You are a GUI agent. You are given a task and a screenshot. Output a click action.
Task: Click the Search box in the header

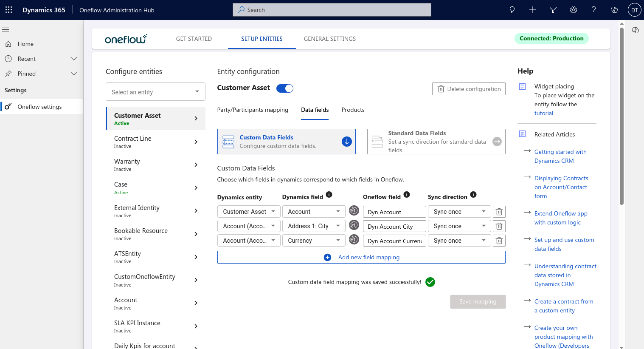(332, 10)
